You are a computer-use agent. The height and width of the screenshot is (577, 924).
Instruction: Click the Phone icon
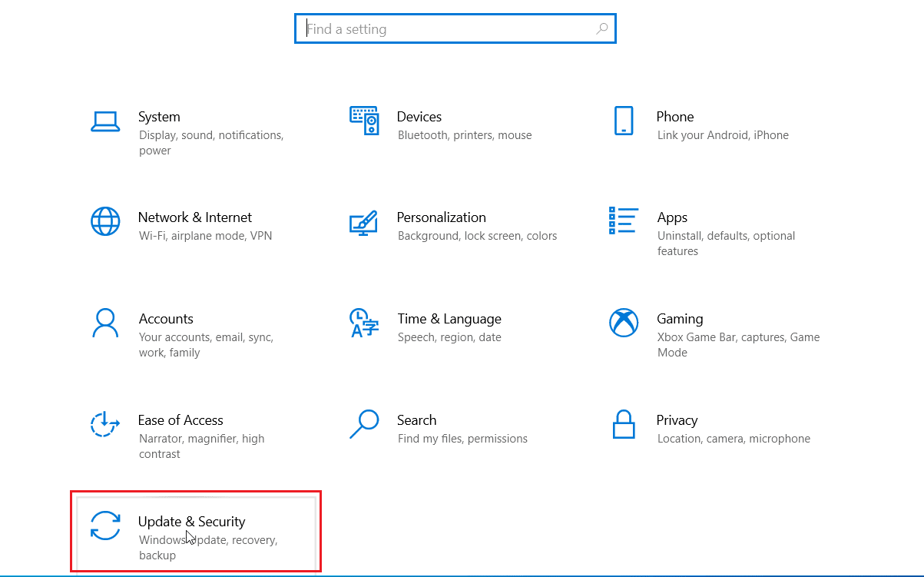623,121
